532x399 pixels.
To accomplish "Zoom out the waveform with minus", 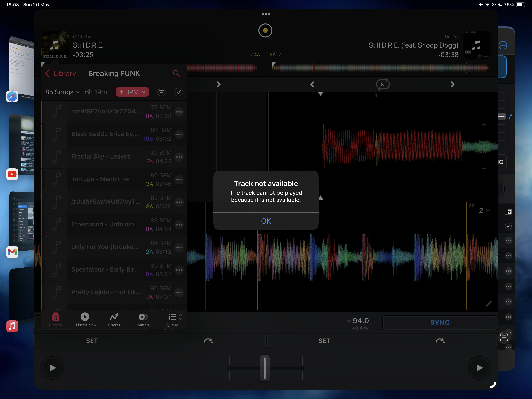I will (484, 169).
